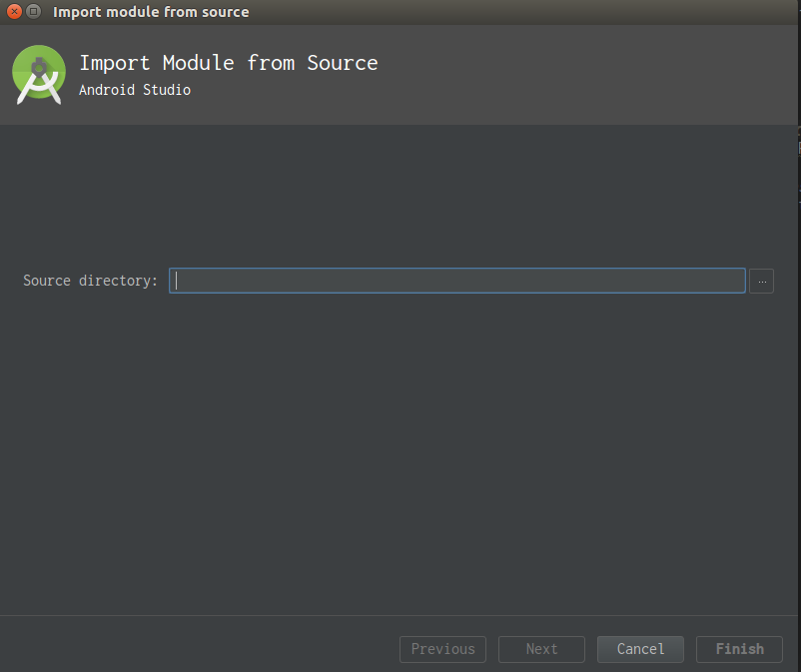Place cursor inside the empty directory path box
The image size is (801, 672).
(x=456, y=281)
